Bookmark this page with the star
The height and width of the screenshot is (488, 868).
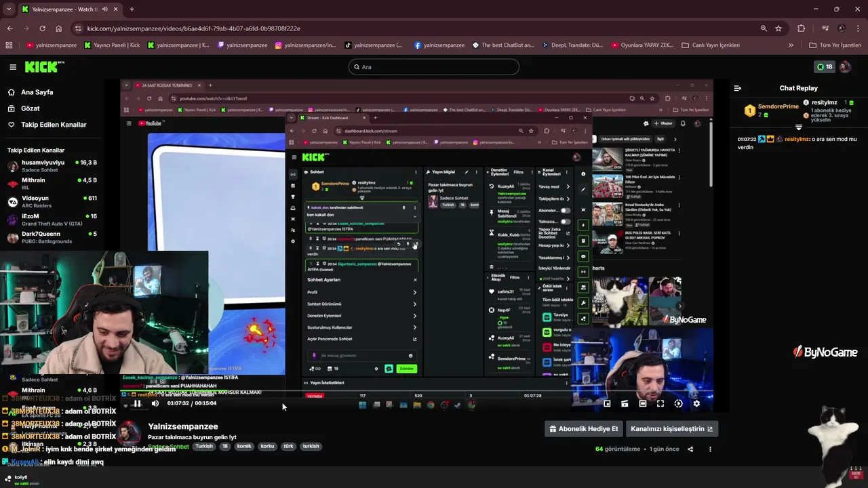[x=778, y=28]
